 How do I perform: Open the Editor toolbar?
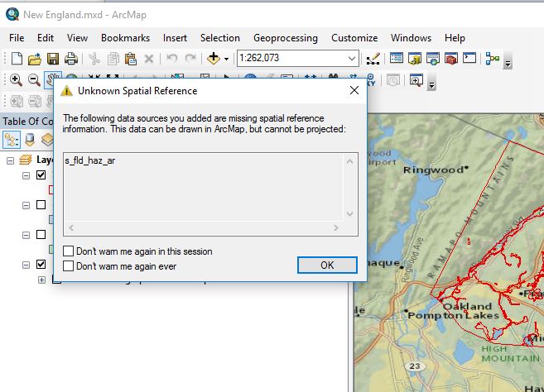point(373,59)
